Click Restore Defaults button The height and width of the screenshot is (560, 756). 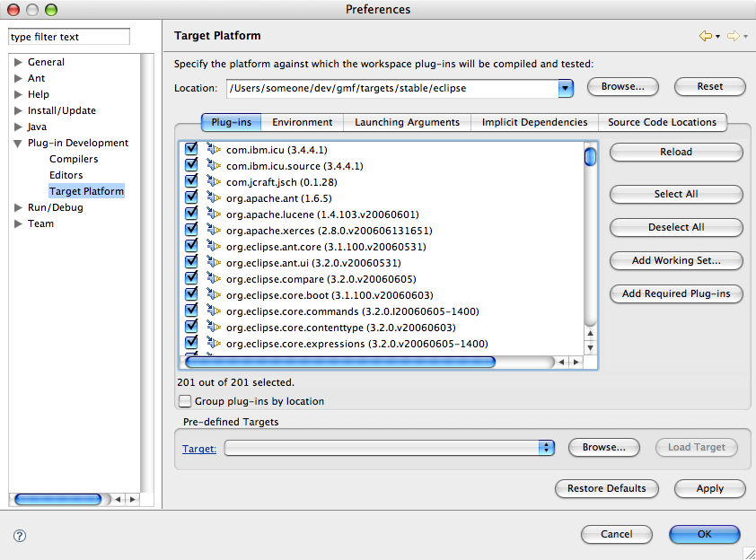pyautogui.click(x=607, y=488)
